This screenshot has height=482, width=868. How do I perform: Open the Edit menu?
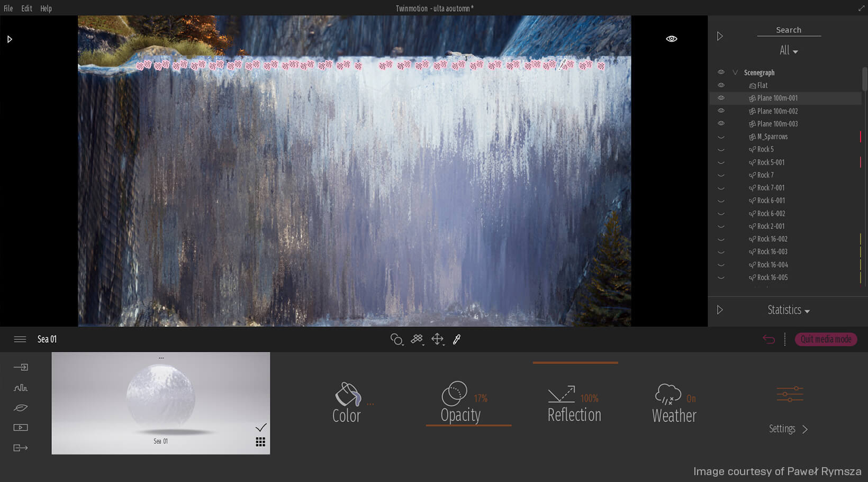(x=26, y=8)
